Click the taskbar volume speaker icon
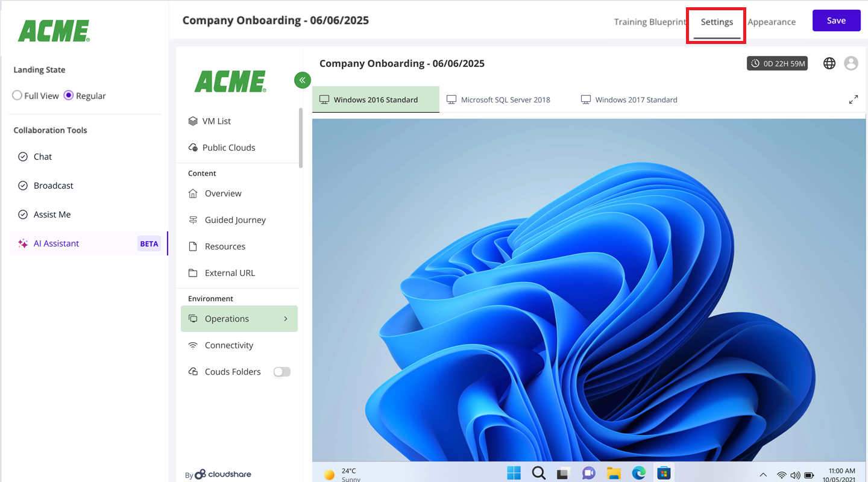The image size is (868, 482). pos(795,475)
